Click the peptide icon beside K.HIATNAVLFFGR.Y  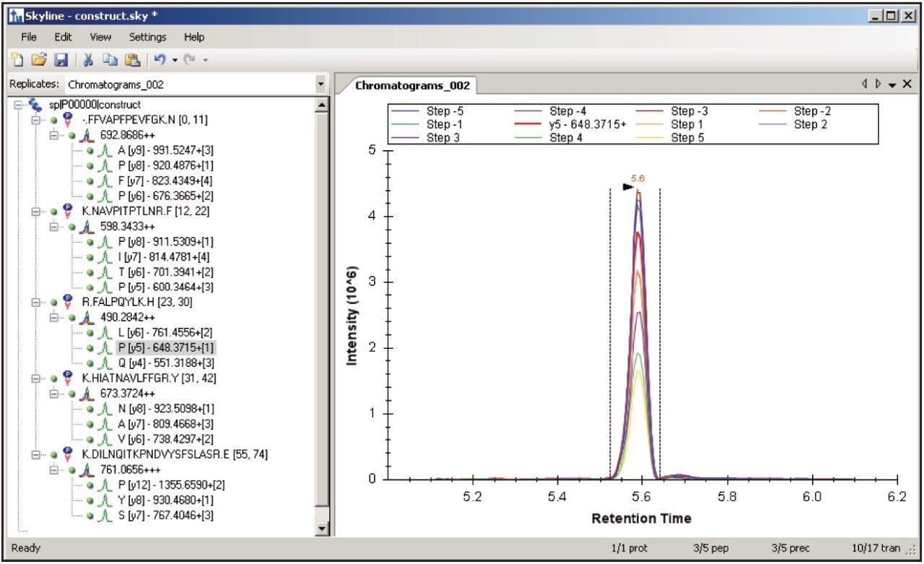(x=69, y=378)
